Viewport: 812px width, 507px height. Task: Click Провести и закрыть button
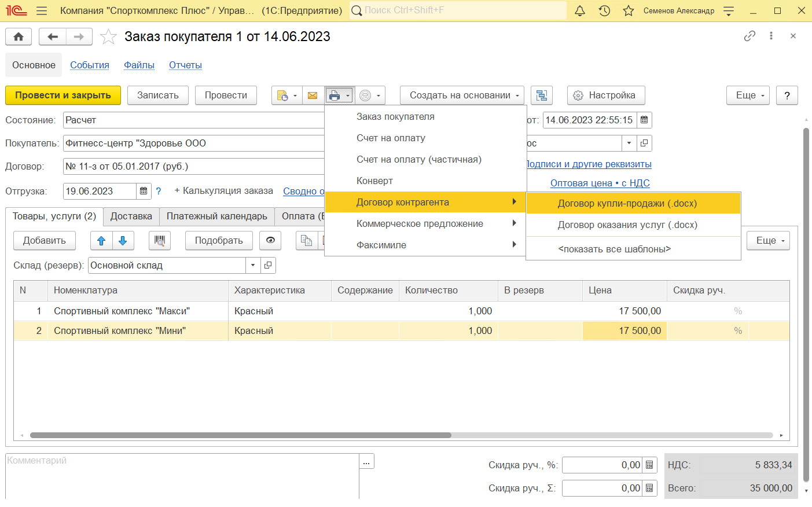click(63, 95)
